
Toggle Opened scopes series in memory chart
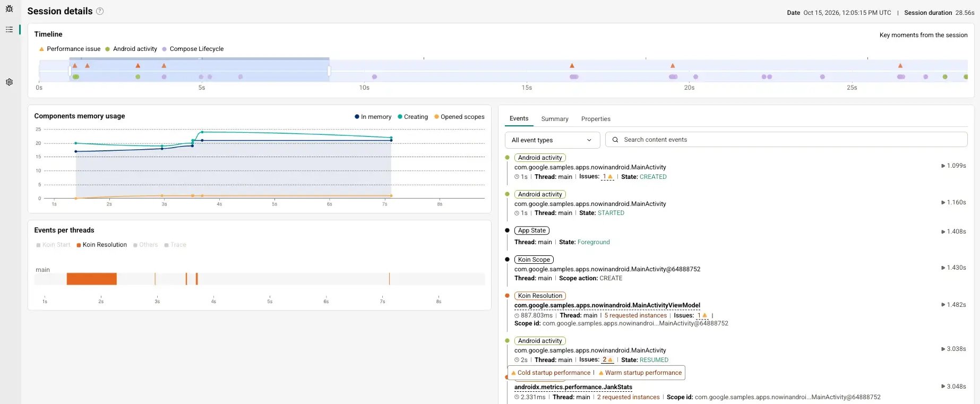point(459,117)
